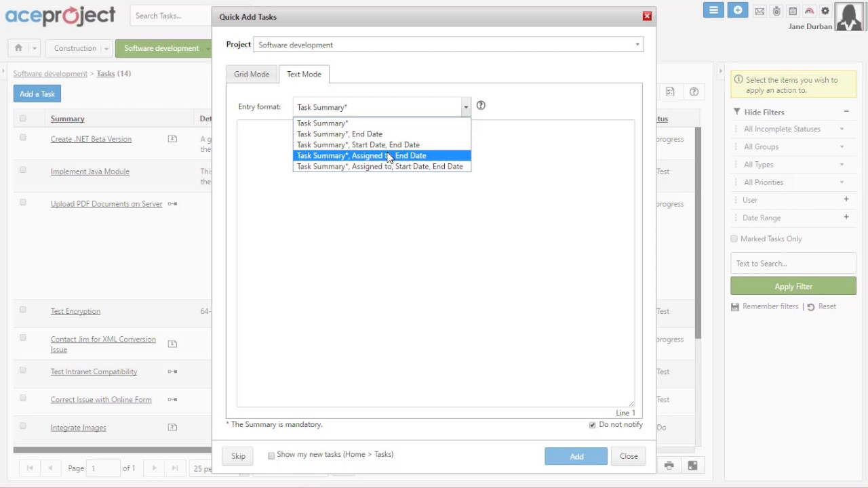Click comments icon beside Contact Jim for XML
This screenshot has width=868, height=488.
click(172, 344)
